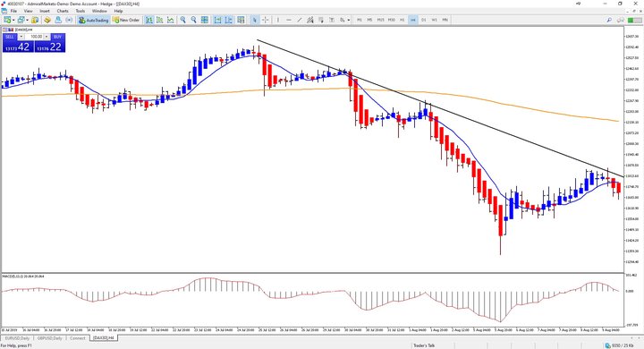Open the File menu
Viewport: 644px width, 349px height.
[x=13, y=11]
